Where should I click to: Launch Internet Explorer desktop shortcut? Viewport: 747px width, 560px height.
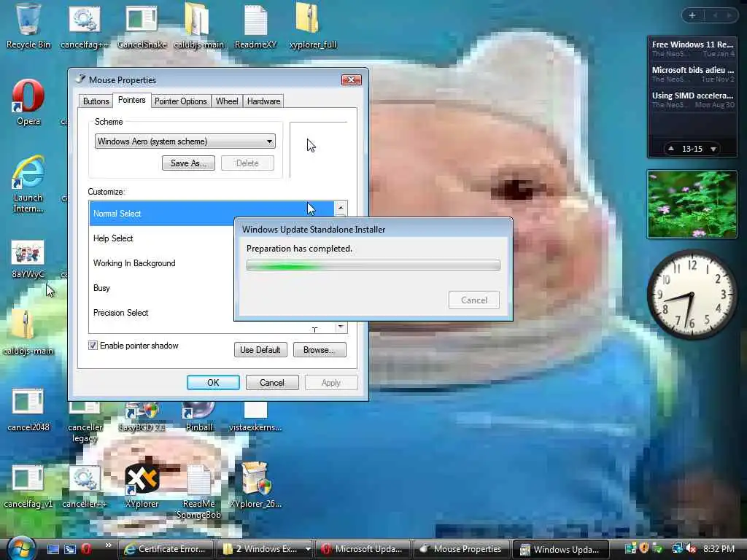28,183
